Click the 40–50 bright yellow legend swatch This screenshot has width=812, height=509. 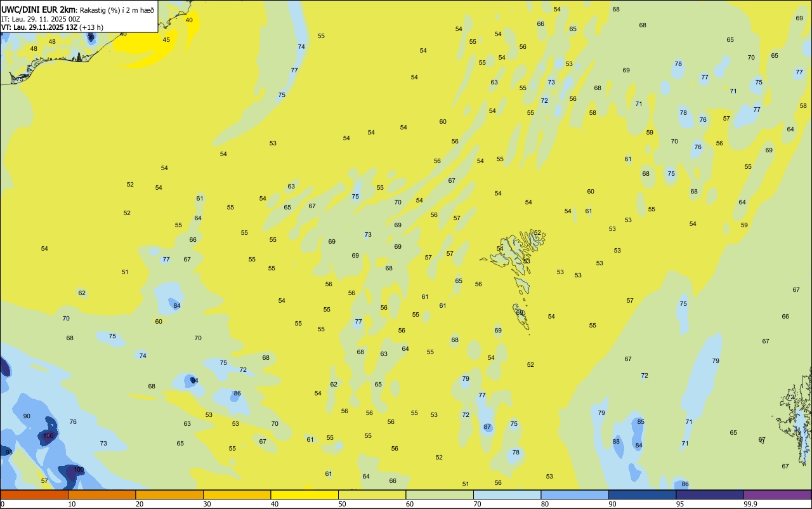(x=304, y=494)
